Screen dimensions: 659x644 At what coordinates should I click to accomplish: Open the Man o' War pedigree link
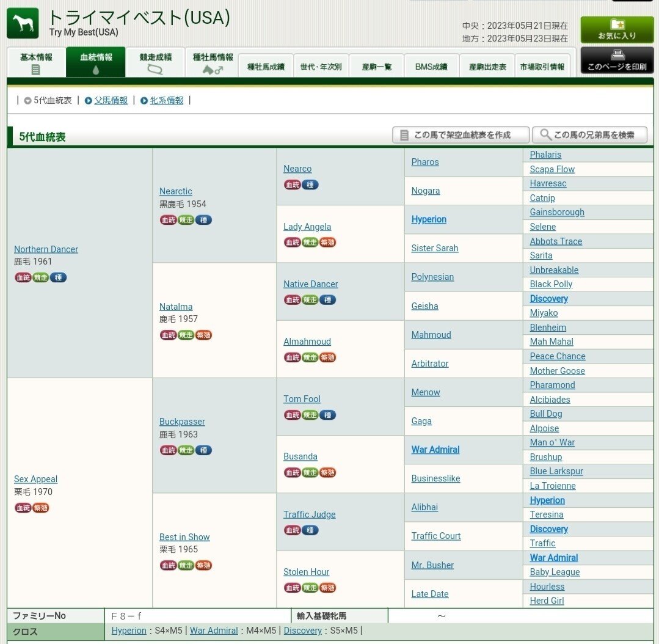[x=552, y=442]
